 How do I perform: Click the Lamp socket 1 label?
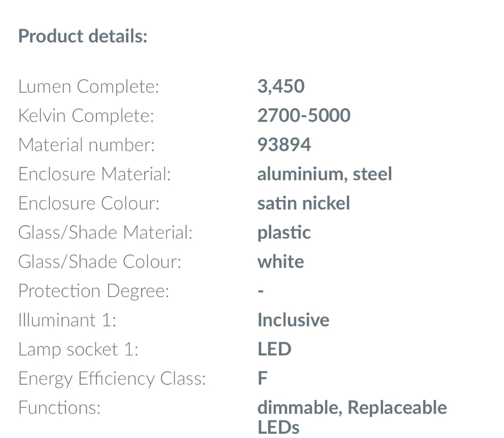pyautogui.click(x=78, y=349)
